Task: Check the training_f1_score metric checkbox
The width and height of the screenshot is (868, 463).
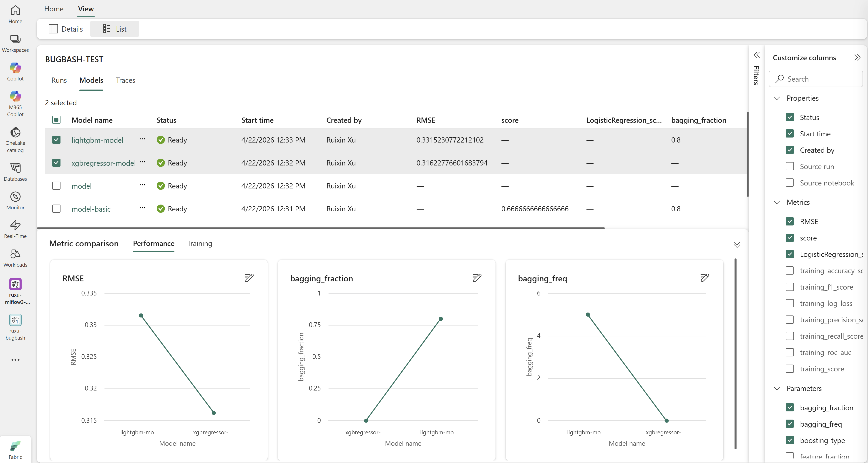Action: [790, 287]
